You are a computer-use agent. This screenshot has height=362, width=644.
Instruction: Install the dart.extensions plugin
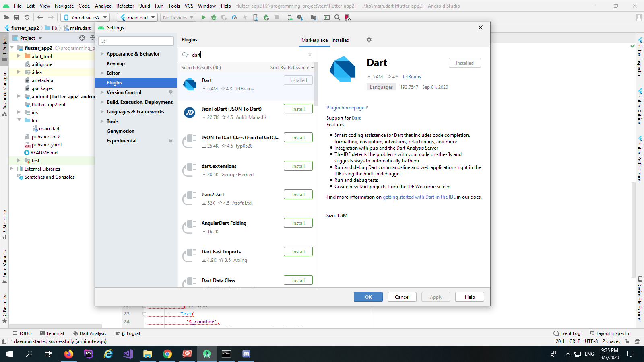tap(298, 166)
